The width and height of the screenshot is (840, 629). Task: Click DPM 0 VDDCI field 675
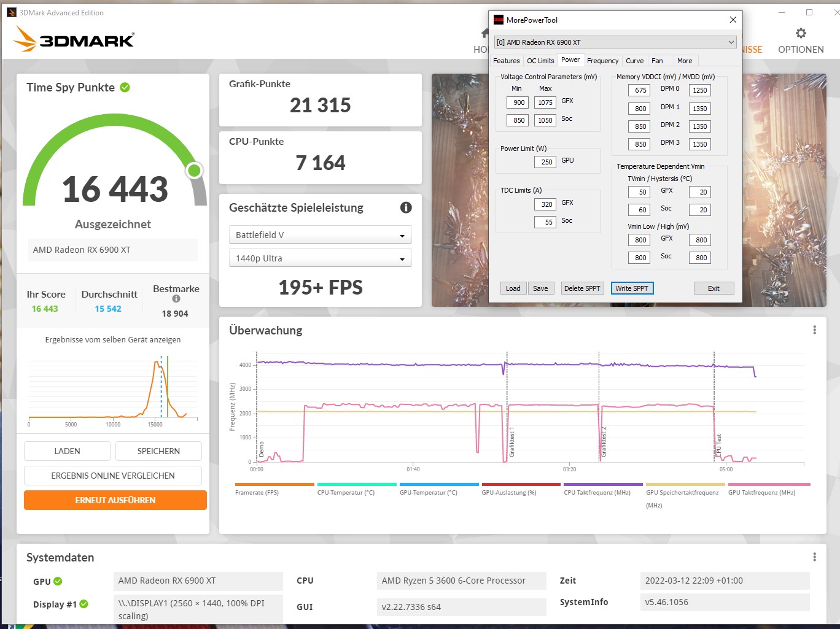pyautogui.click(x=639, y=90)
